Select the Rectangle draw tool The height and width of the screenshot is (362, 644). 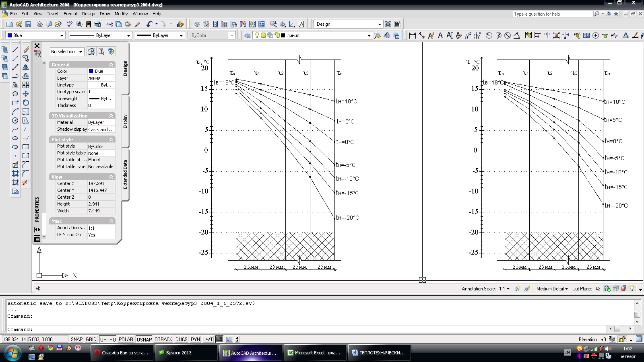click(x=15, y=103)
